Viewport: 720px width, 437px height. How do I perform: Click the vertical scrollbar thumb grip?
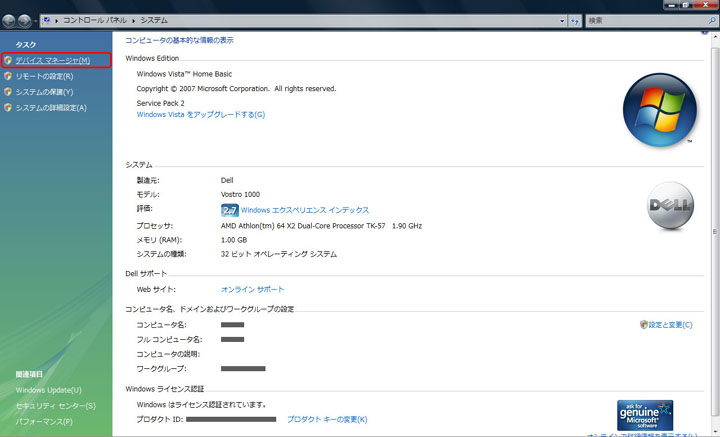coord(715,232)
